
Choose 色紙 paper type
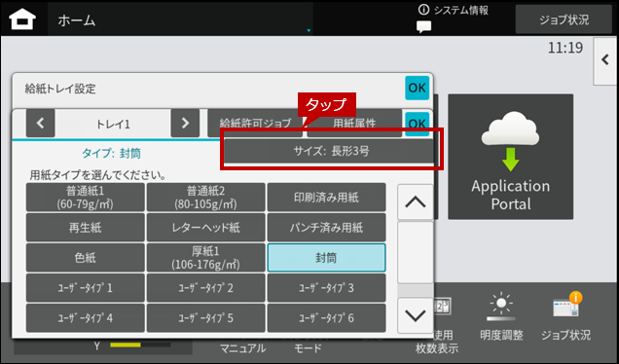click(86, 257)
